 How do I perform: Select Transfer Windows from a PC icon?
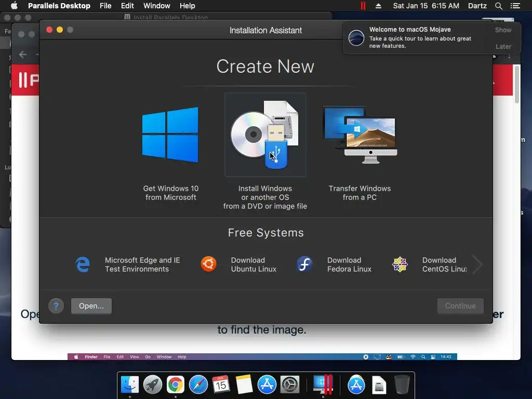click(x=360, y=135)
